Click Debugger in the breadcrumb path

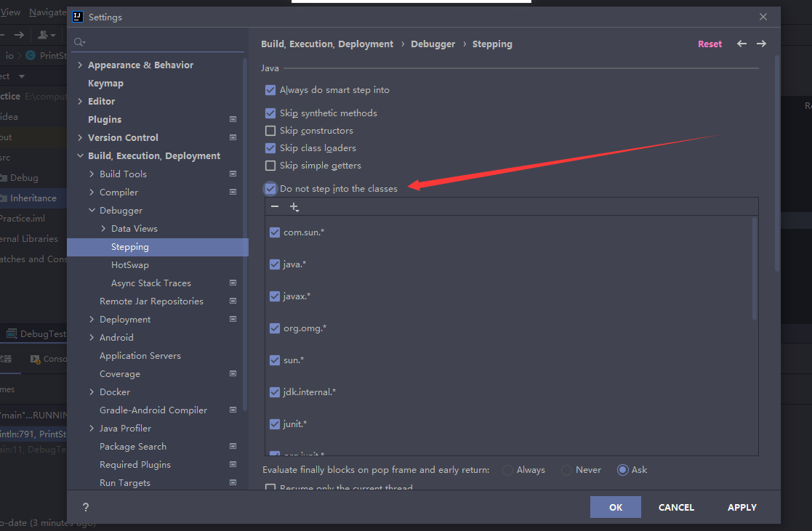tap(433, 44)
